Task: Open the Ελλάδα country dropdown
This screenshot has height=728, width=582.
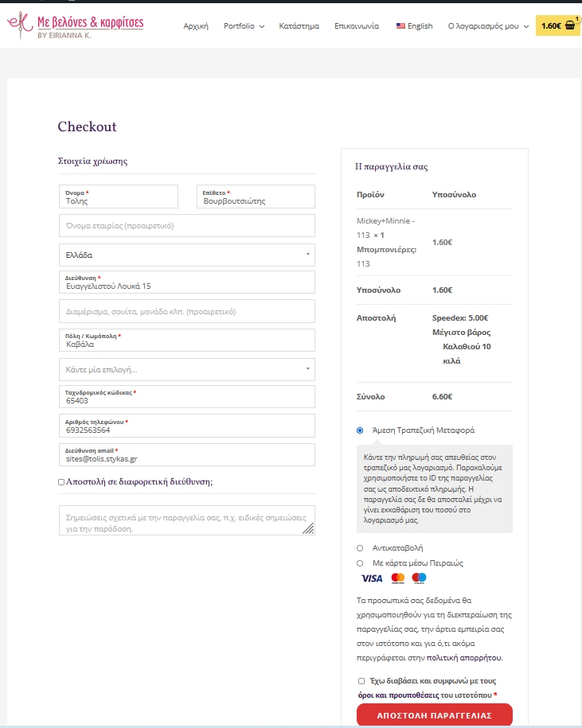Action: [187, 255]
